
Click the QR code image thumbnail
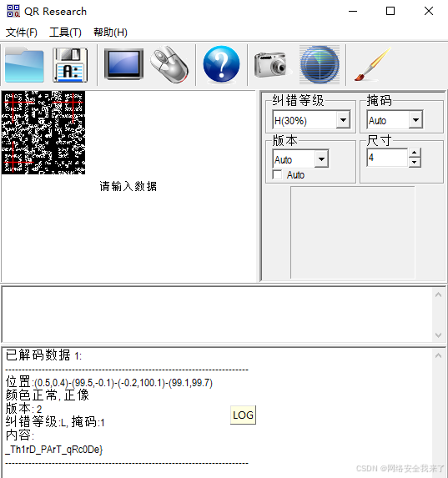[x=43, y=133]
